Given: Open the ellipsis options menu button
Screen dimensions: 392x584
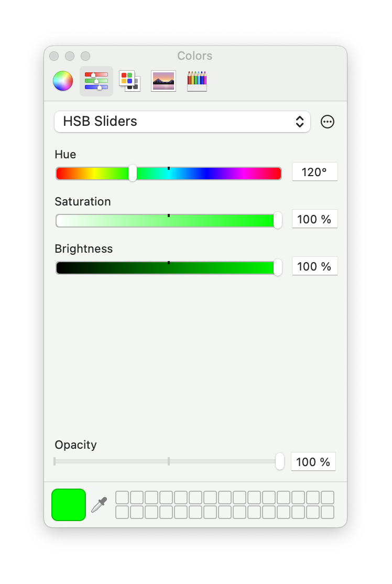Looking at the screenshot, I should tap(328, 122).
